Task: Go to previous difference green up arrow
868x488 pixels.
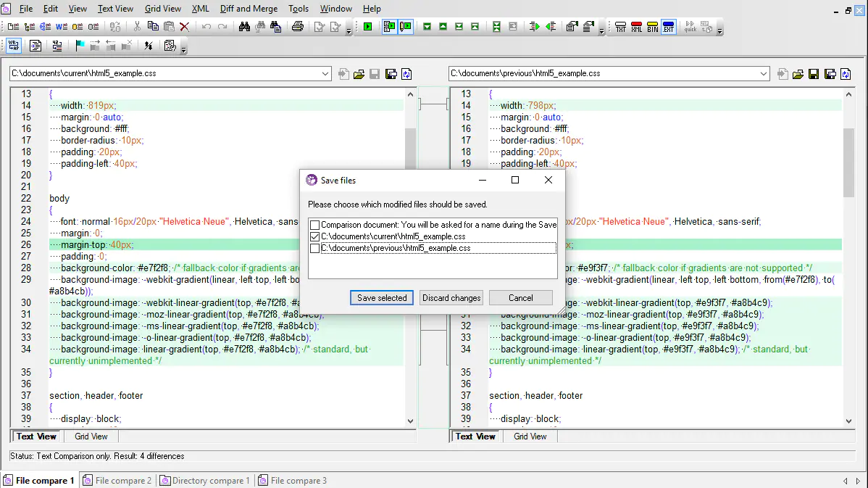Action: tap(443, 27)
